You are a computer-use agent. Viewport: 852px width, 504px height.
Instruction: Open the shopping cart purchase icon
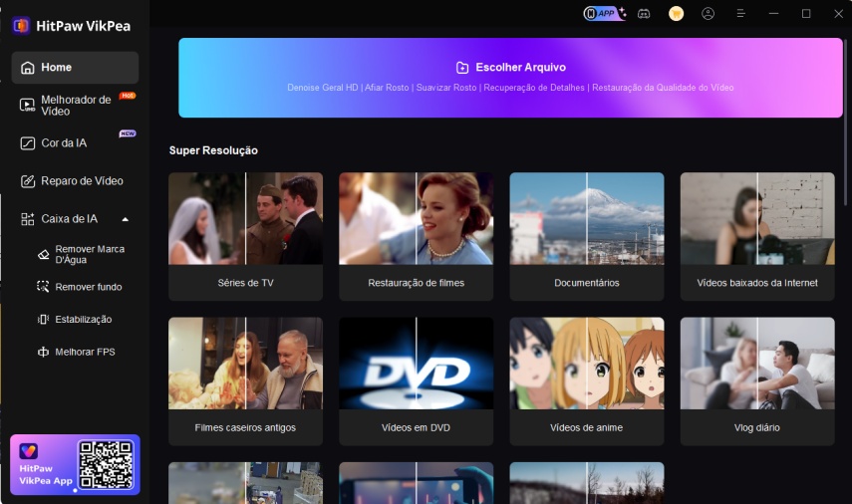(676, 14)
